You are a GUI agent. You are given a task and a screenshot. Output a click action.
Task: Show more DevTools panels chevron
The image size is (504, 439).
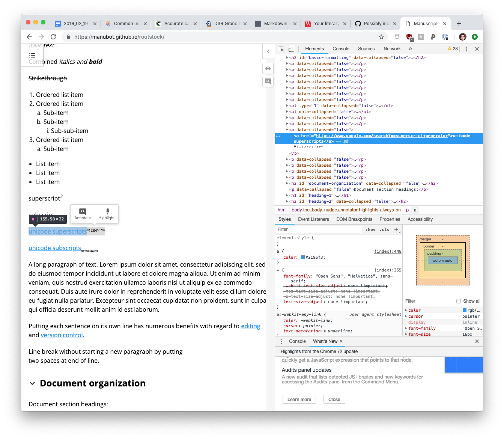410,49
